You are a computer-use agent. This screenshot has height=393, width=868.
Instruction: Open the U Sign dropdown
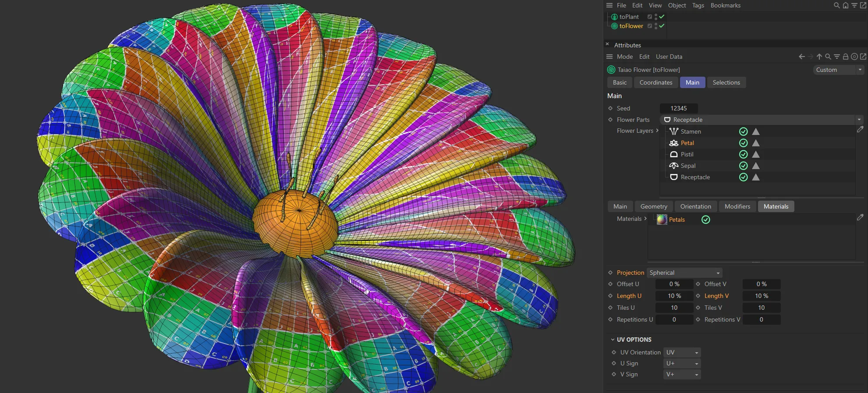click(682, 363)
